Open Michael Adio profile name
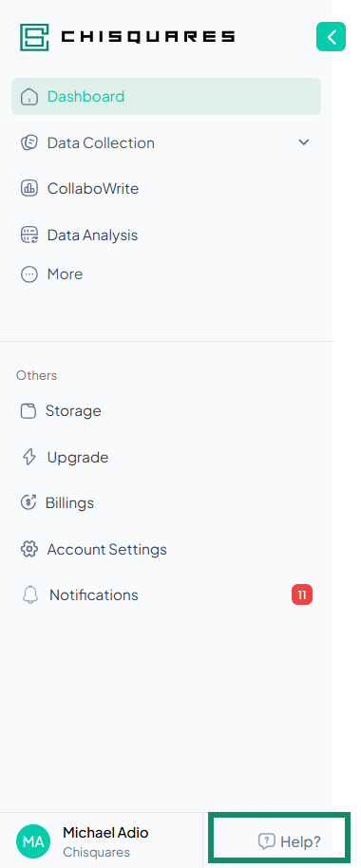This screenshot has width=361, height=868. tap(105, 832)
